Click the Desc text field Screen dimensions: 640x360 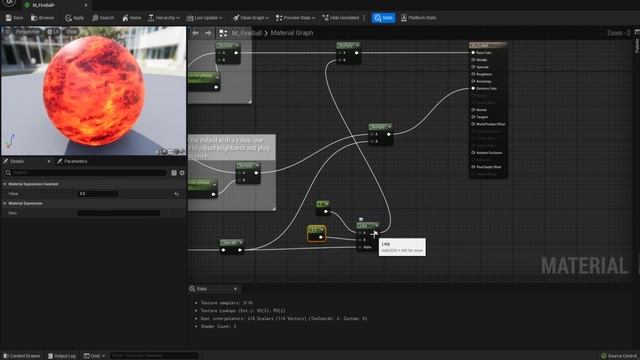tap(119, 213)
